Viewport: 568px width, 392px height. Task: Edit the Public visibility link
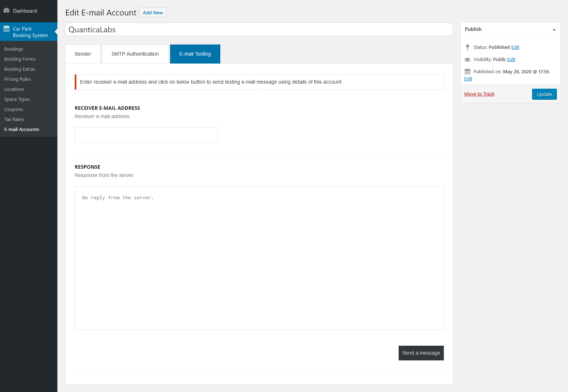(x=511, y=60)
